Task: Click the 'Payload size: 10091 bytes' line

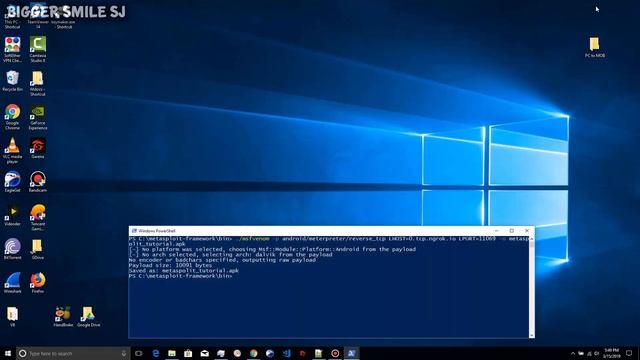Action: tap(170, 265)
